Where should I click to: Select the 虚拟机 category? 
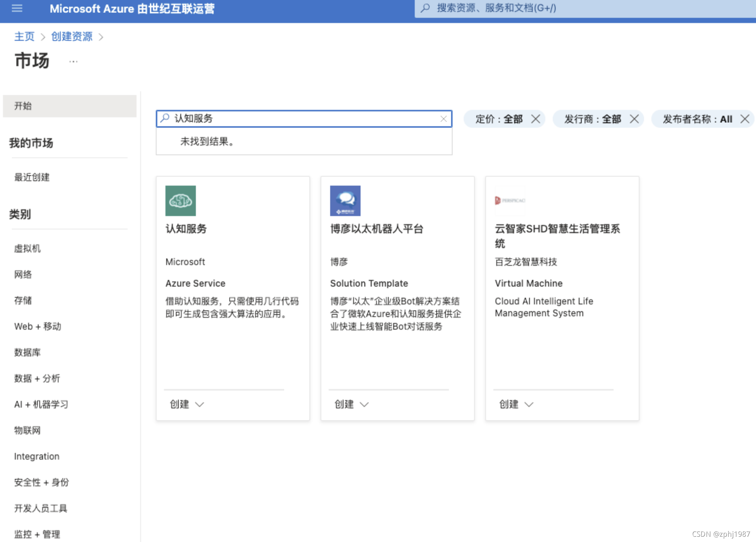(x=27, y=248)
